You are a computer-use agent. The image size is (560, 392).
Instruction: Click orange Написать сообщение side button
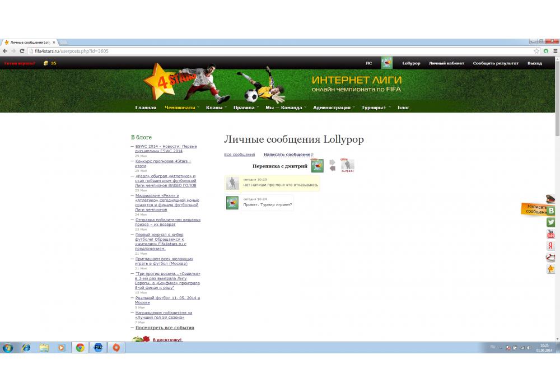pos(534,209)
